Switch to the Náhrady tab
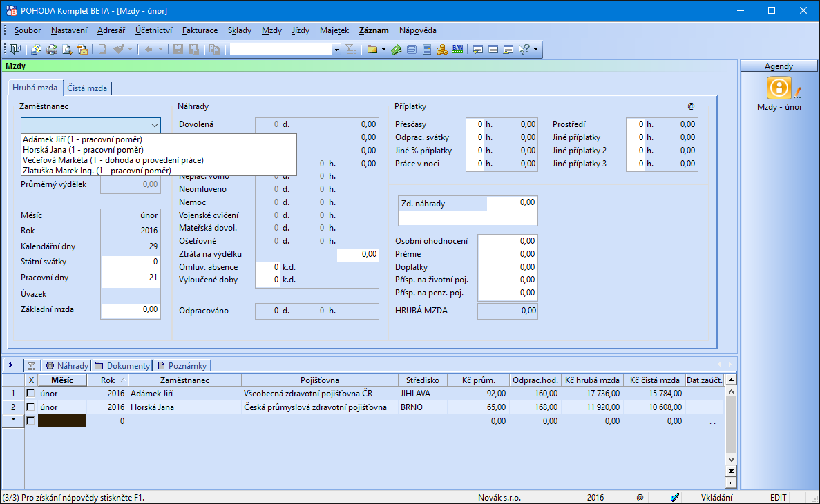Screen dimensions: 820x504 pos(68,366)
